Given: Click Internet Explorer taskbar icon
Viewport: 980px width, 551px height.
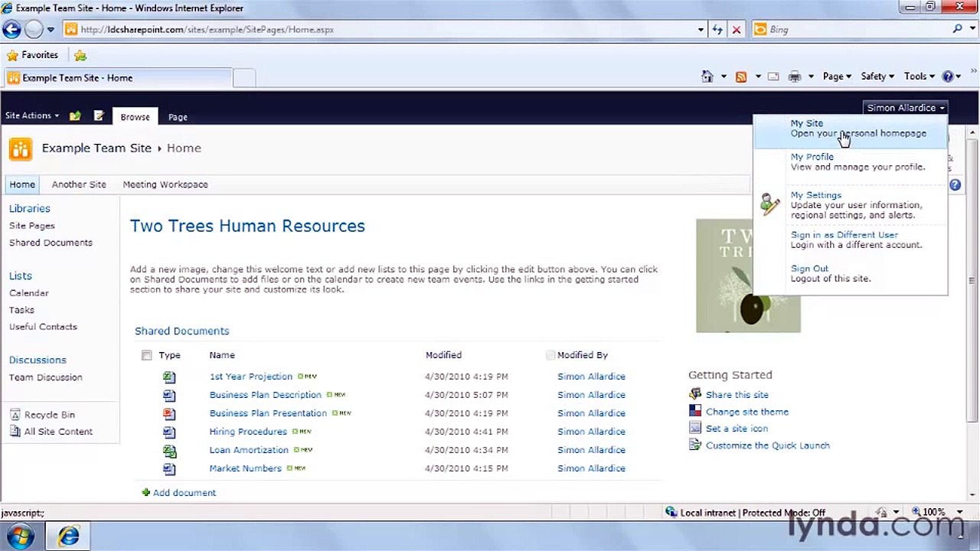Looking at the screenshot, I should click(68, 536).
